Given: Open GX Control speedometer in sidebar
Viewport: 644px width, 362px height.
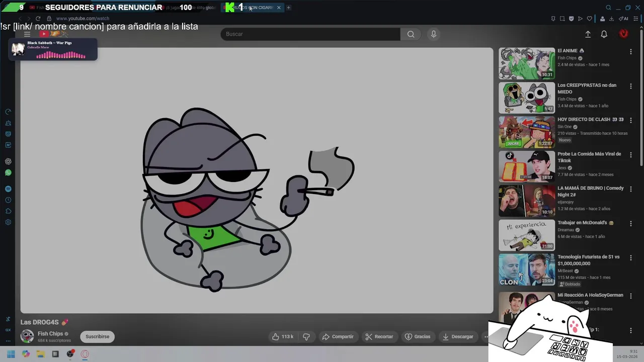Looking at the screenshot, I should (x=8, y=112).
